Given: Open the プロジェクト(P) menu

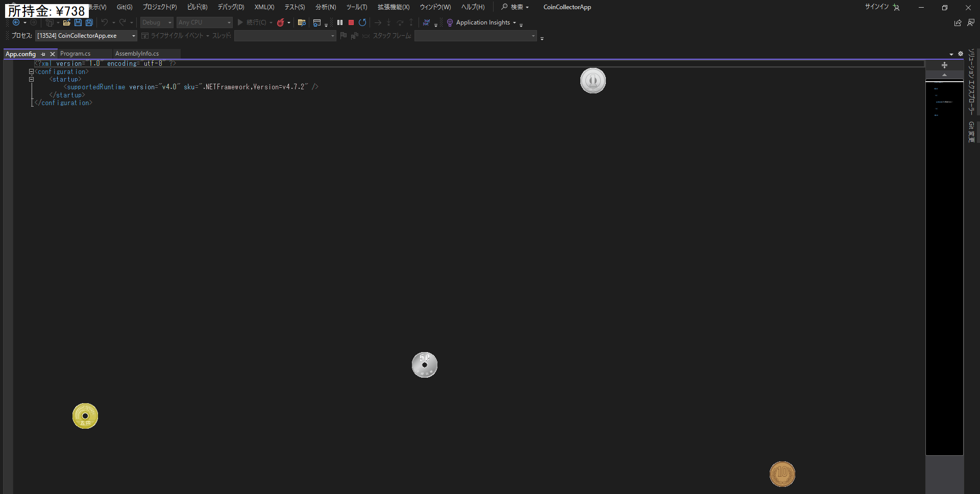Looking at the screenshot, I should (x=160, y=7).
